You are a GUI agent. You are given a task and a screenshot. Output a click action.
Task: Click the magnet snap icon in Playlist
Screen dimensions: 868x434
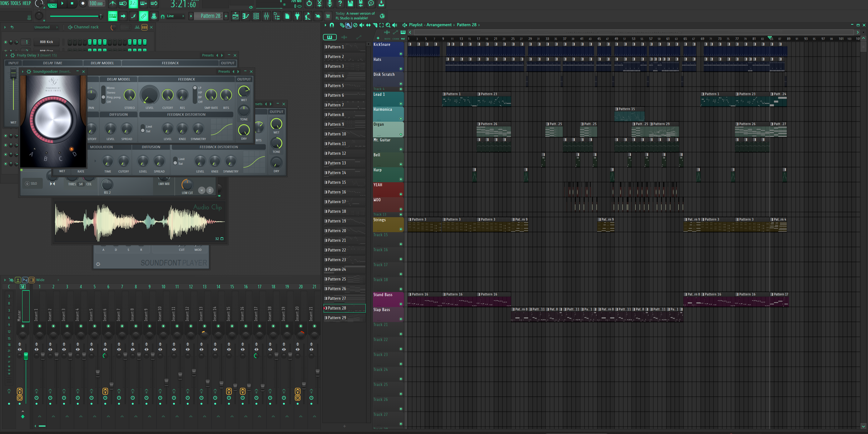coord(332,25)
